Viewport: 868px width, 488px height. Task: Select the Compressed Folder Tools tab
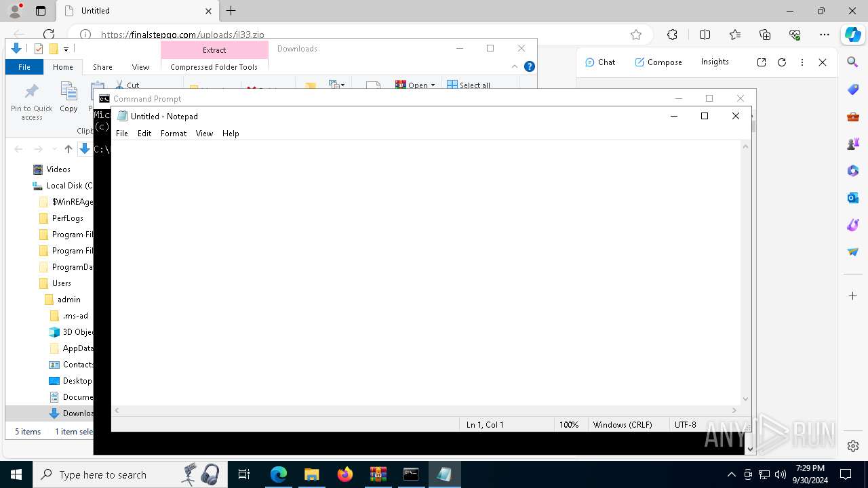(x=214, y=67)
